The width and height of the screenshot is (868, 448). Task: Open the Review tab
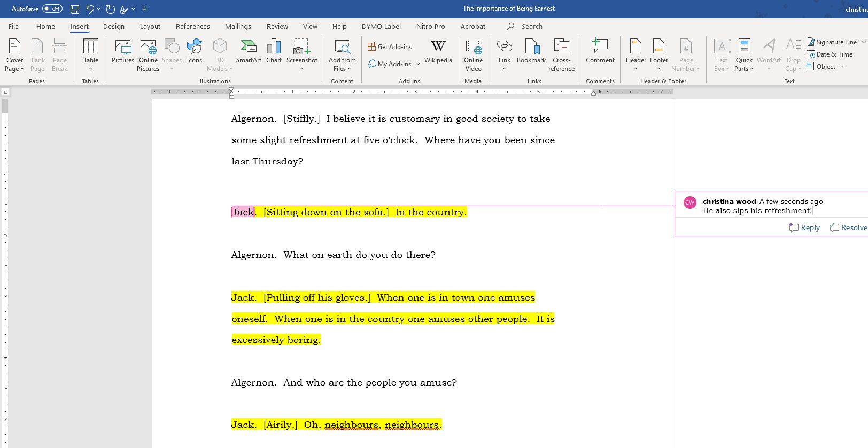click(277, 26)
